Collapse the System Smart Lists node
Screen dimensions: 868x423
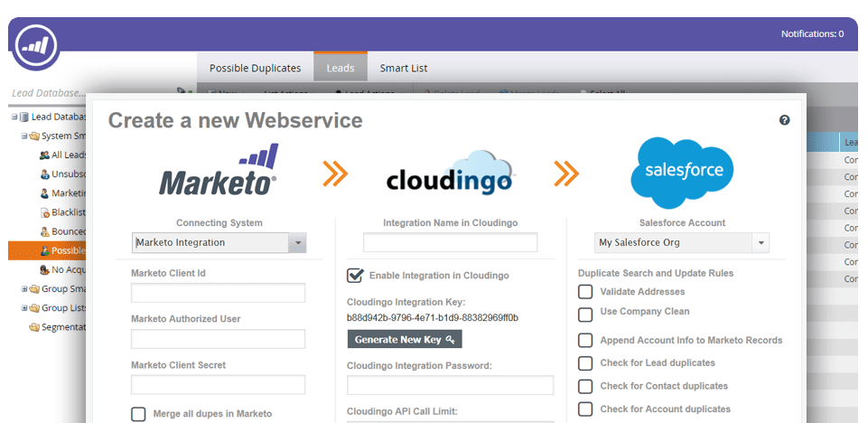23,136
